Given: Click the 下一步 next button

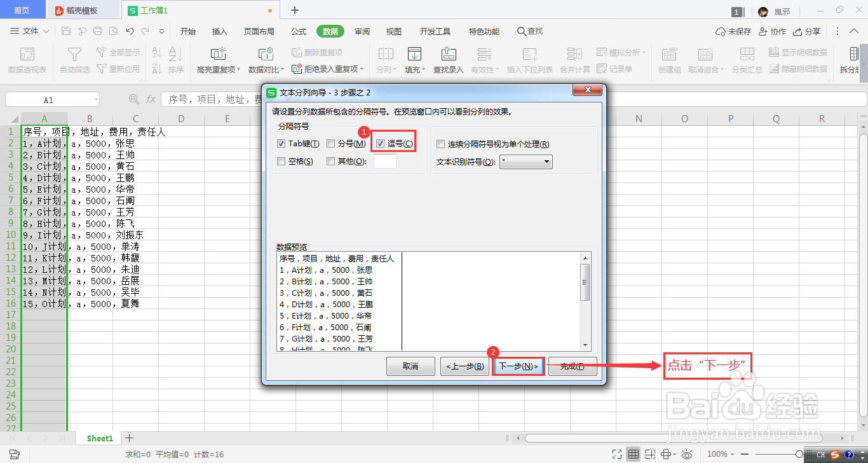Looking at the screenshot, I should 519,366.
